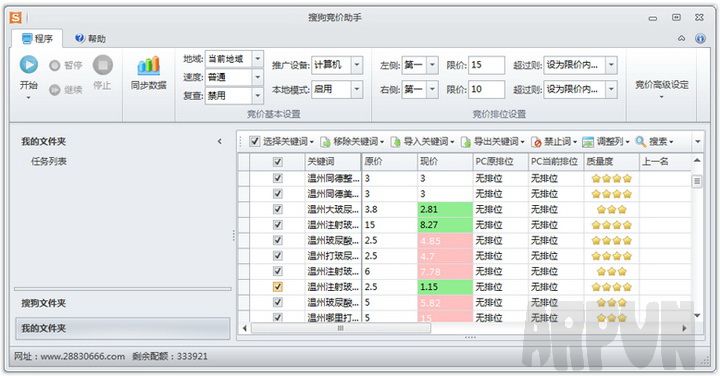Open 调整列 toolbar item
This screenshot has width=720, height=376.
pyautogui.click(x=606, y=141)
